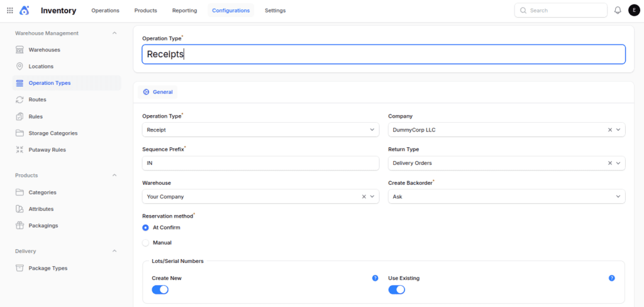Clear the Warehouse field value
Viewport: 644px width, 307px height.
click(364, 196)
